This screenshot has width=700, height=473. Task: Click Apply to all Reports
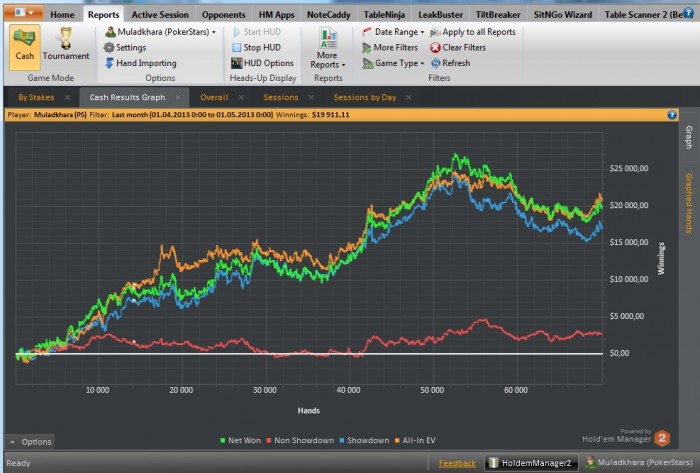pyautogui.click(x=473, y=32)
